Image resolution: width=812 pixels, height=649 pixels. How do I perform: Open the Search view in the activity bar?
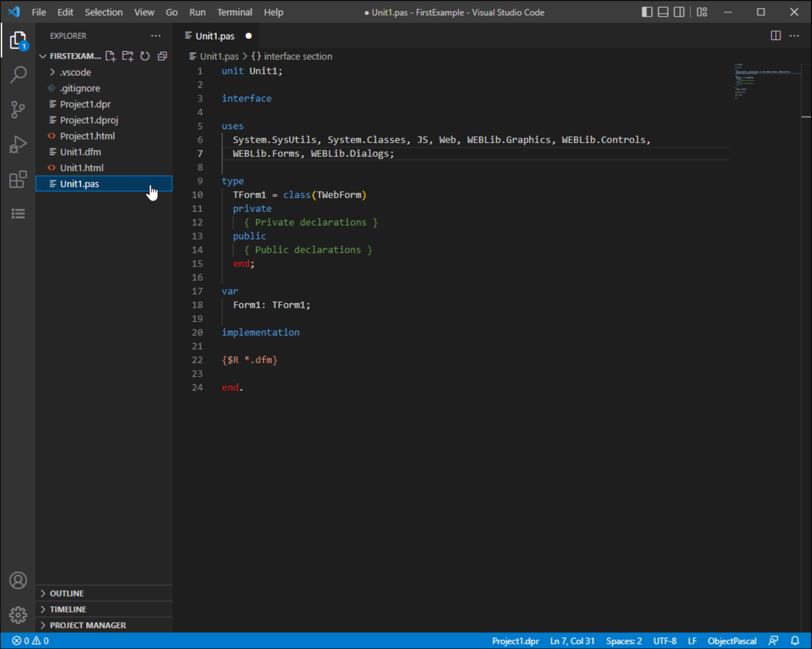tap(18, 75)
